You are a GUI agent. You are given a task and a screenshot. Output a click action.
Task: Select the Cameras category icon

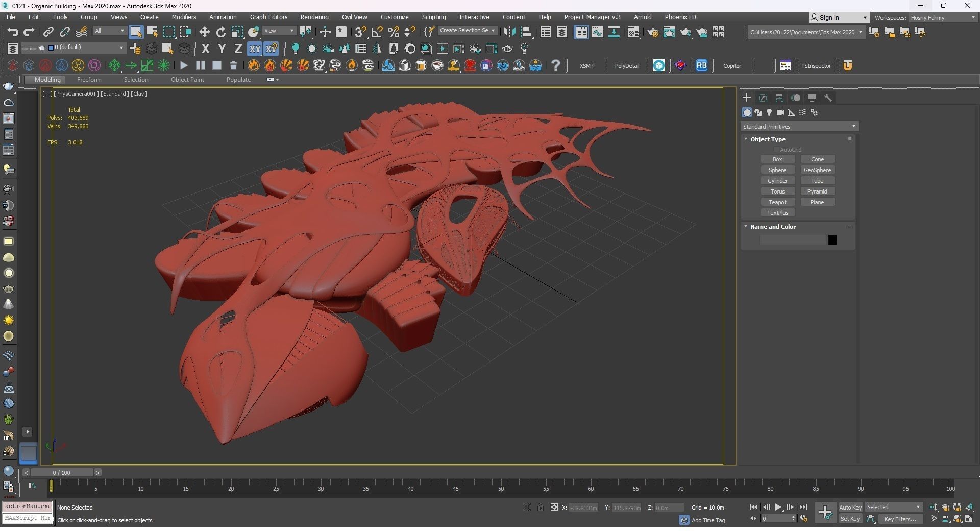click(780, 112)
